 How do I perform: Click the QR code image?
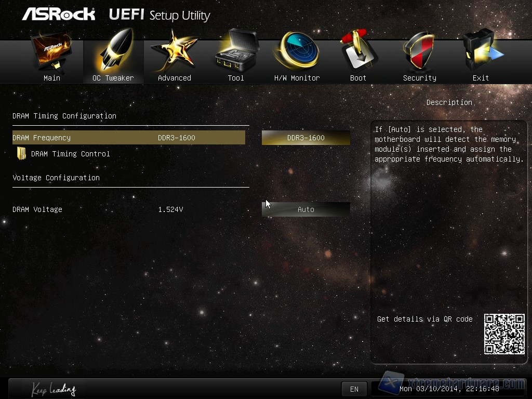[504, 334]
